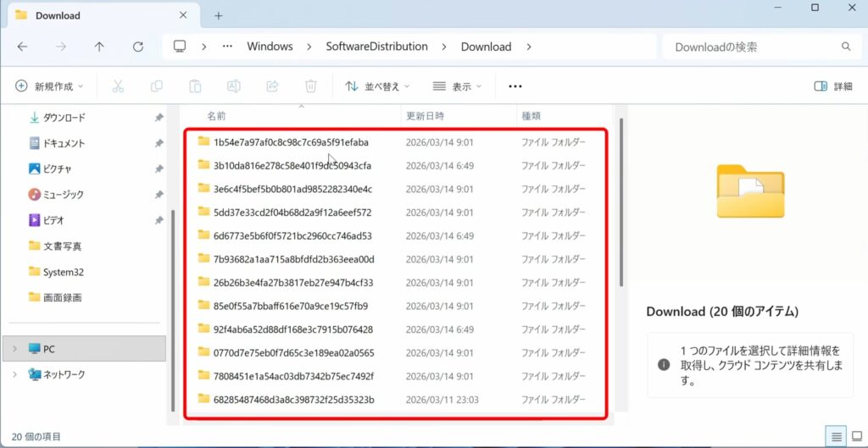Open the 並べ替え sort dropdown
Image resolution: width=868 pixels, height=448 pixels.
pyautogui.click(x=377, y=86)
